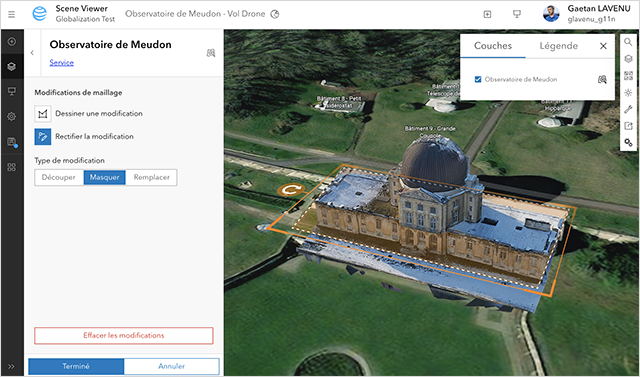Click Effacer les modifications button
The width and height of the screenshot is (640, 377).
tap(124, 335)
